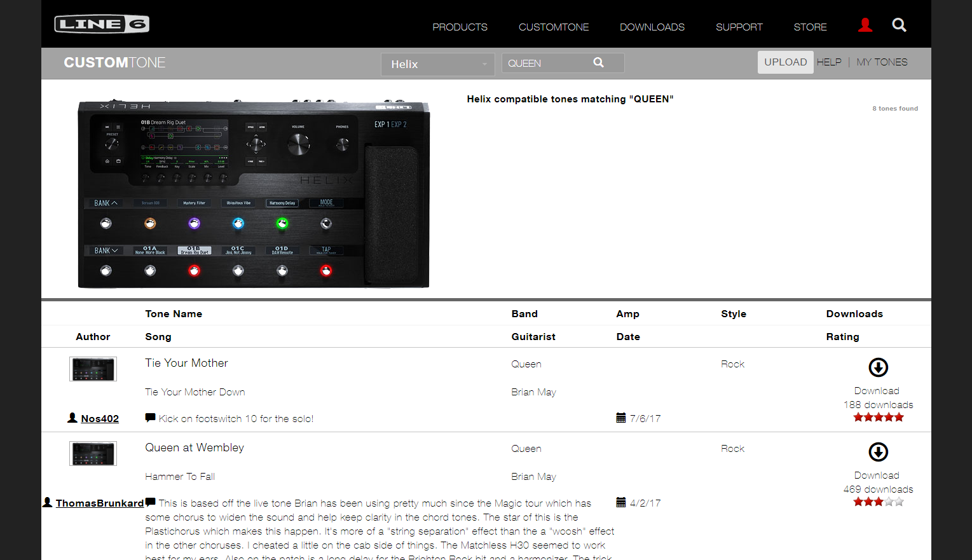
Task: Click the Download link for Tie Your Mother
Action: 877,391
